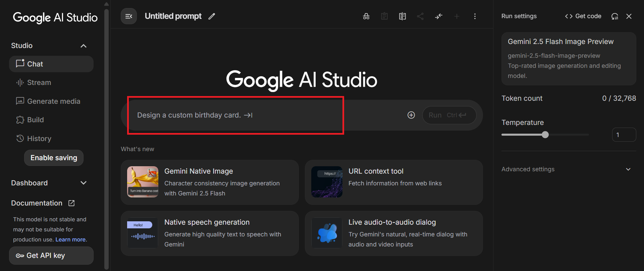This screenshot has height=271, width=644.
Task: Click the Documentation external link icon
Action: 71,203
